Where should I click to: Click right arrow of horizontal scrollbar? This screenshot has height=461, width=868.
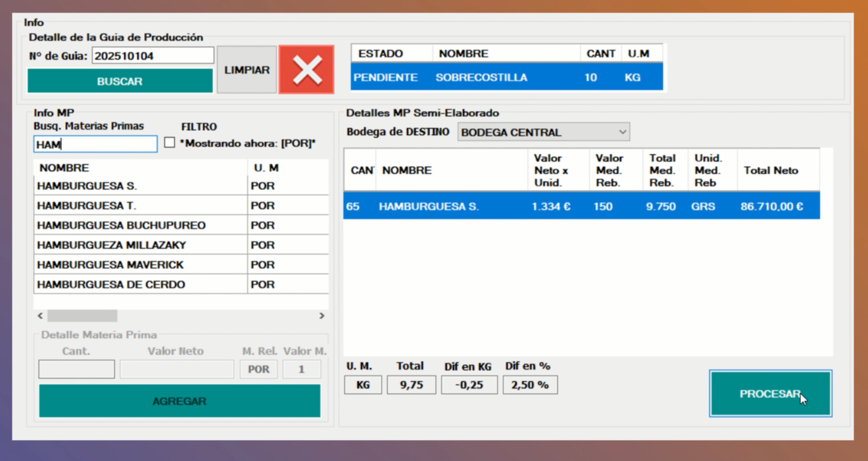(x=322, y=316)
